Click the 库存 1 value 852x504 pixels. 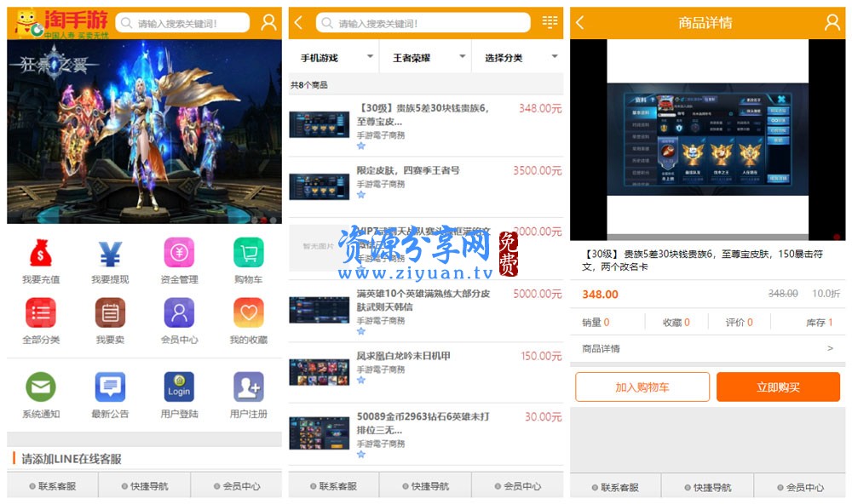click(x=820, y=323)
